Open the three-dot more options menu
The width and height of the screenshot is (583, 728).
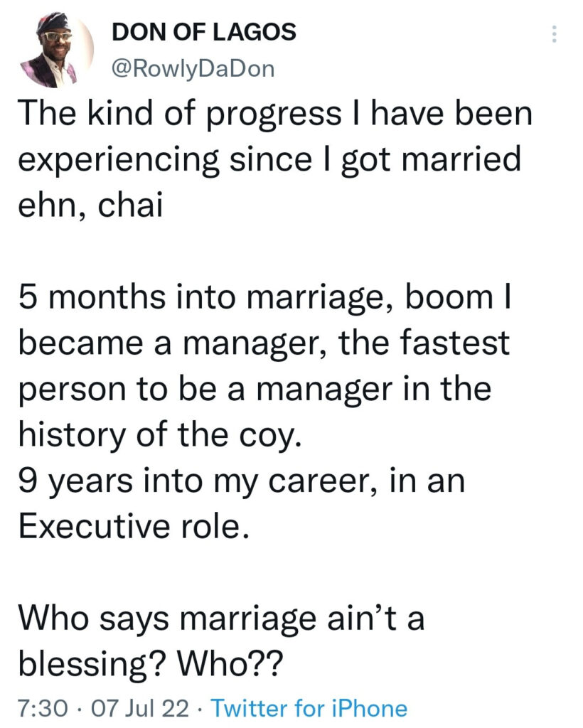click(x=553, y=34)
